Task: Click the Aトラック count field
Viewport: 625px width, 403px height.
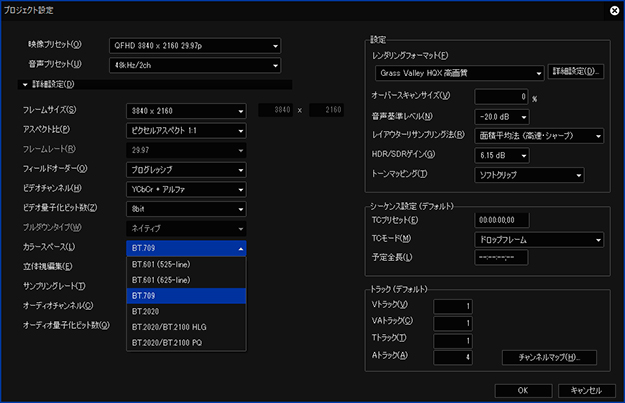Action: (x=453, y=358)
